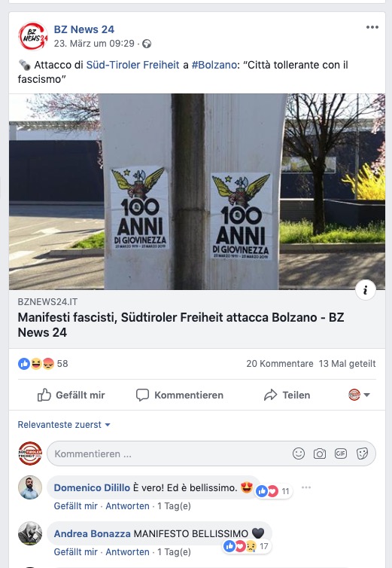The image size is (392, 568).
Task: Click the Teilen share button
Action: coord(287,395)
